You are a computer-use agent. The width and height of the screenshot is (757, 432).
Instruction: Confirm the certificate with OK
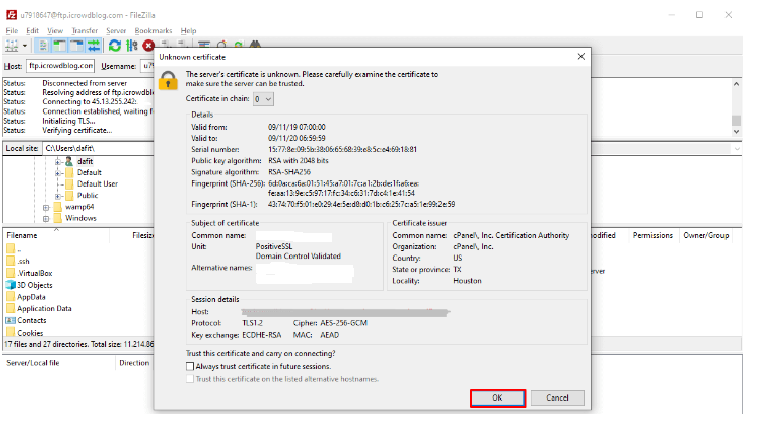498,398
